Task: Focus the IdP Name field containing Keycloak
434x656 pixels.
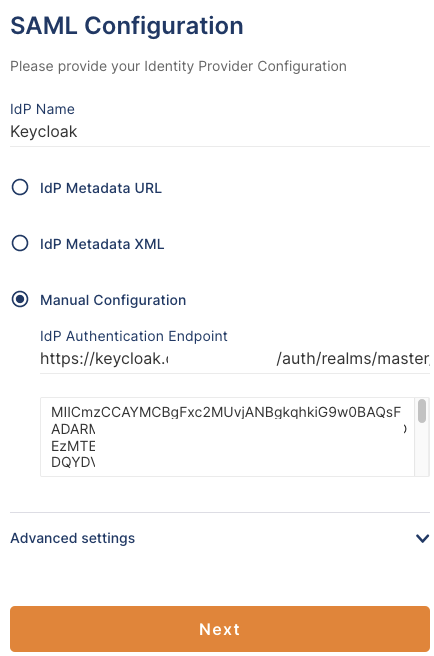Action: (220, 132)
